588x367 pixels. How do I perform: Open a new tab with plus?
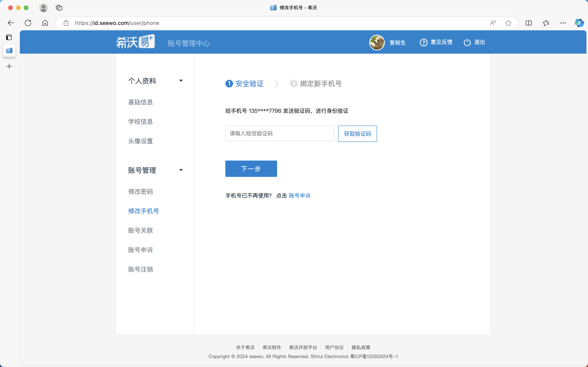[x=9, y=66]
